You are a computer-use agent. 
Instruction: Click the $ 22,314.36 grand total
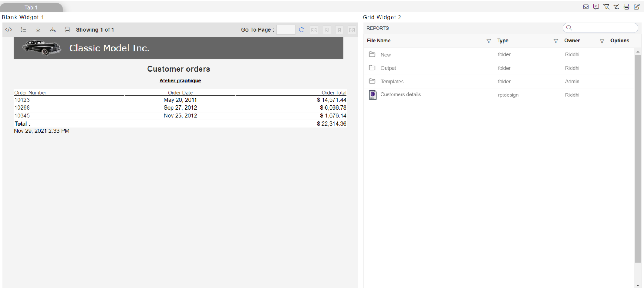(332, 124)
